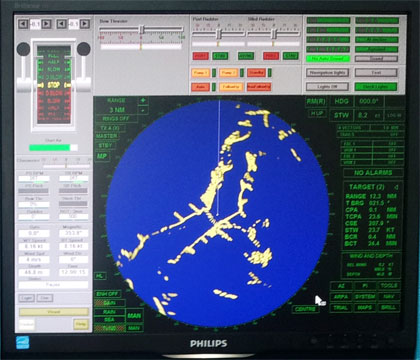Toggle ENH OFF enhancement button

click(107, 294)
